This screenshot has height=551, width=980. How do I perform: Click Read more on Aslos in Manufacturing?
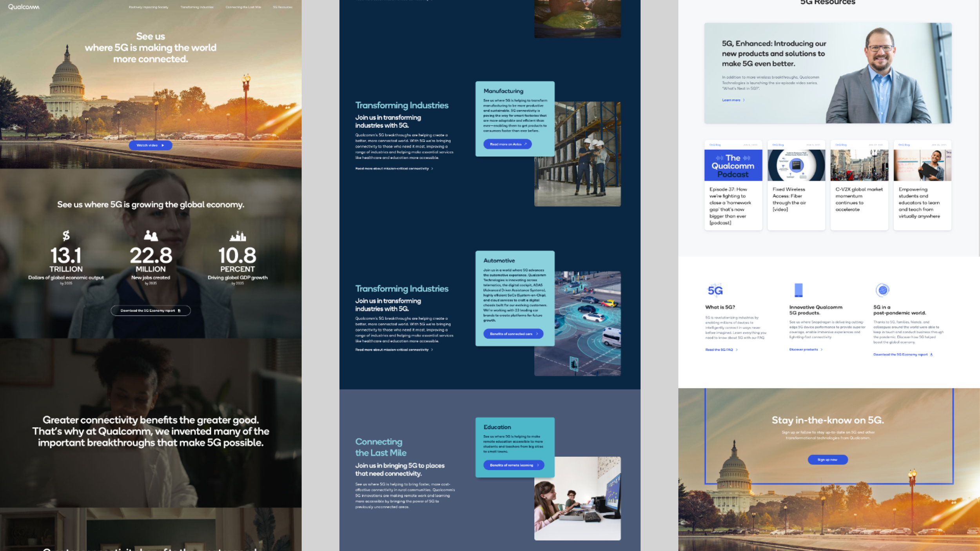pyautogui.click(x=508, y=144)
